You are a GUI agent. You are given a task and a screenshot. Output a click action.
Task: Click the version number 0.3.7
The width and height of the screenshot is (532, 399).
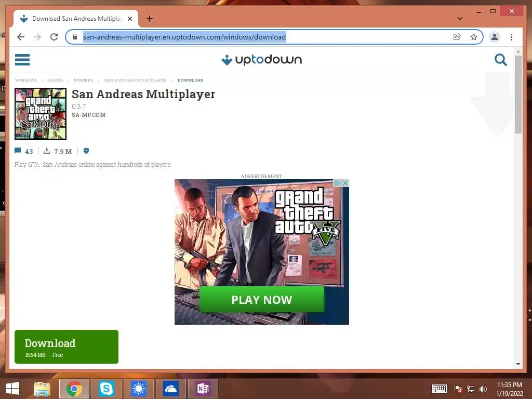click(79, 106)
